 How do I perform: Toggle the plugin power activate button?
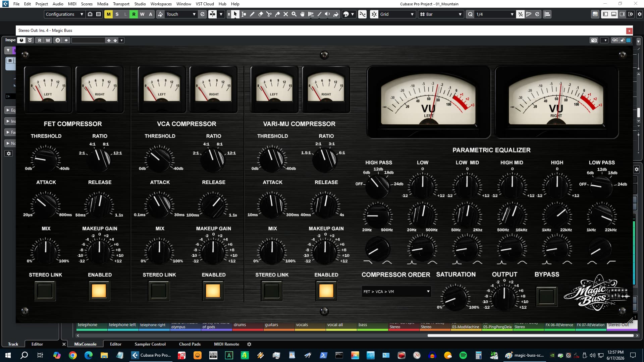[x=21, y=40]
